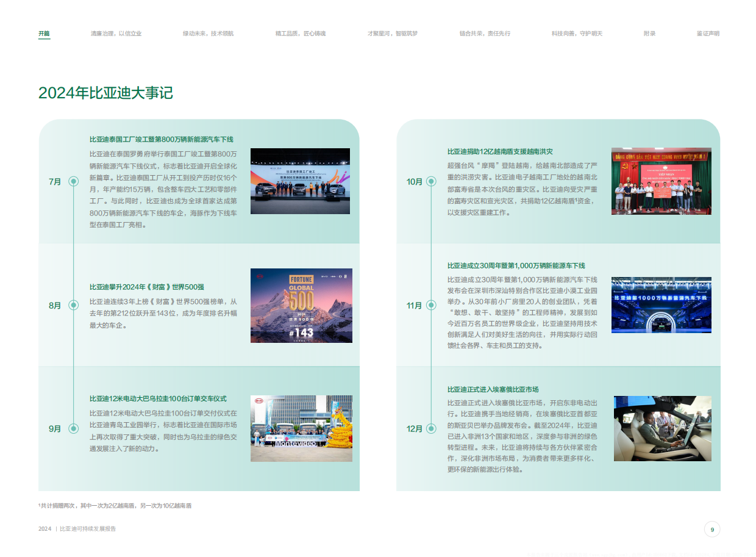This screenshot has width=756, height=557.
Task: Click the 9月 month label
Action: pos(55,428)
